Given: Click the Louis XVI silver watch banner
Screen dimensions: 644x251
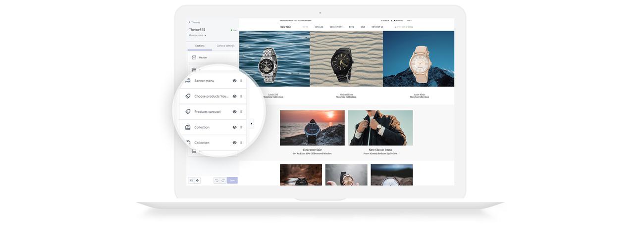Looking at the screenshot, I should tap(274, 59).
